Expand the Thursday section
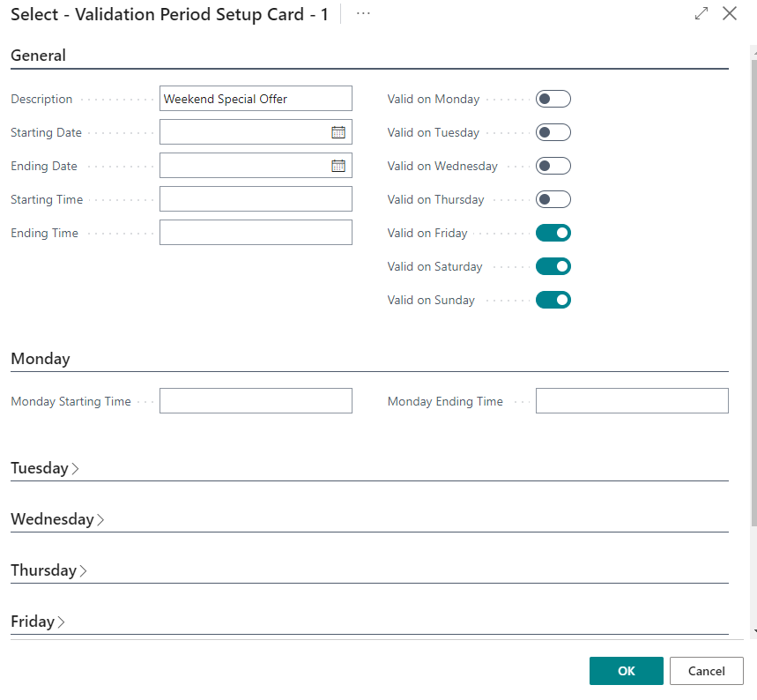 48,570
